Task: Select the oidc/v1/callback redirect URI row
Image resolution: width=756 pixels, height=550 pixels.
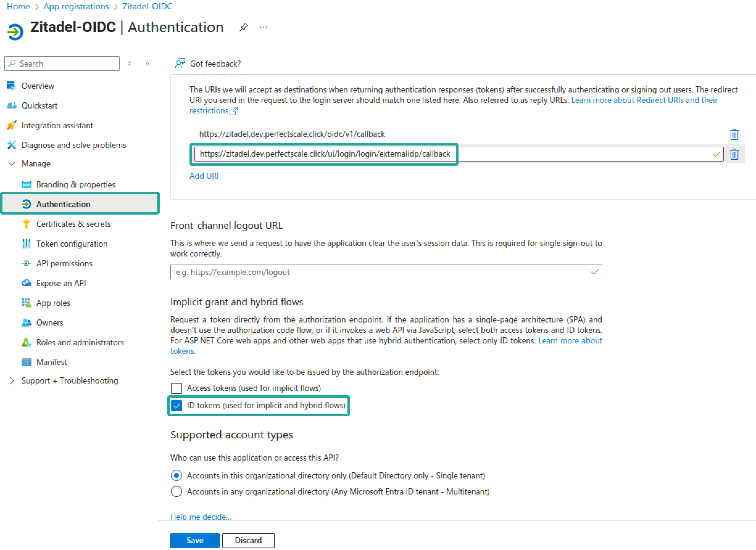Action: (292, 134)
